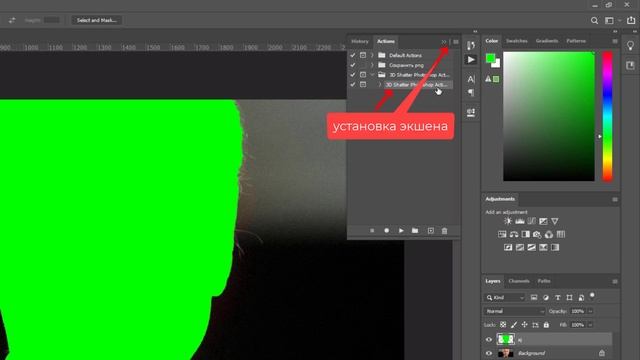Expand the Сохранить png set
This screenshot has width=640, height=360.
click(x=372, y=65)
